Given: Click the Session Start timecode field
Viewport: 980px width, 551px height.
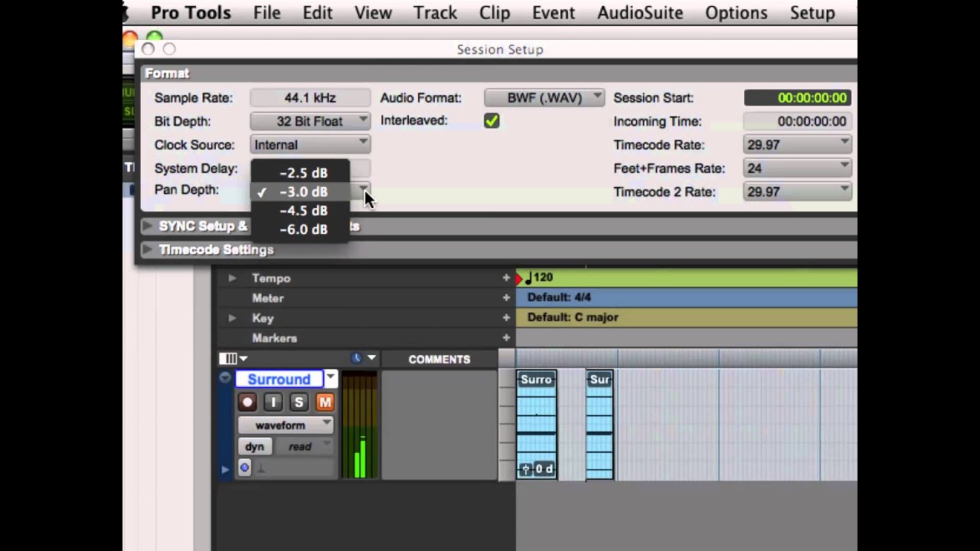Looking at the screenshot, I should [797, 98].
